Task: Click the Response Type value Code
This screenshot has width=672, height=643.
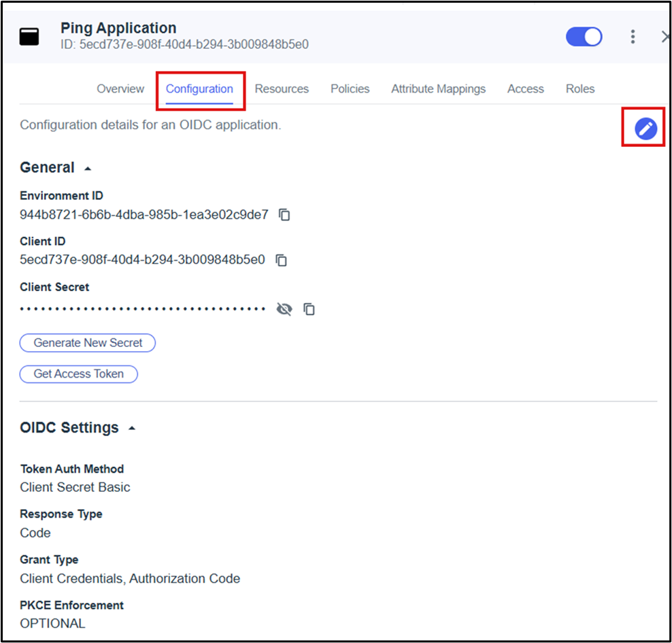Action: pos(35,533)
